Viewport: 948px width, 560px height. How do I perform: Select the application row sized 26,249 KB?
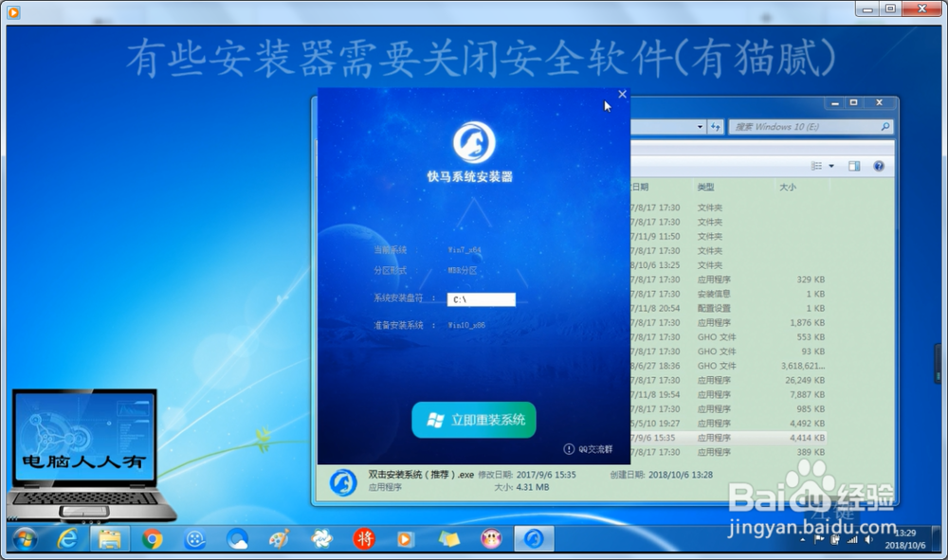(x=728, y=380)
